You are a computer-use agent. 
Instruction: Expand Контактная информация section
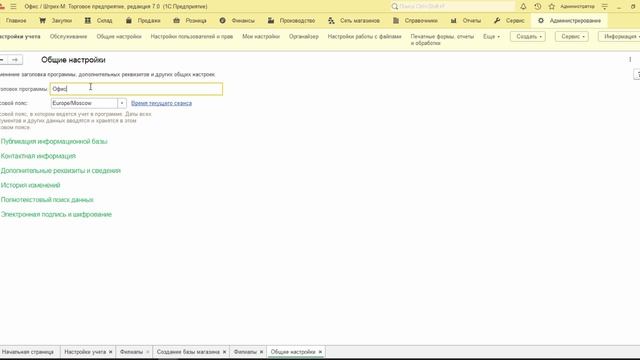pyautogui.click(x=38, y=156)
